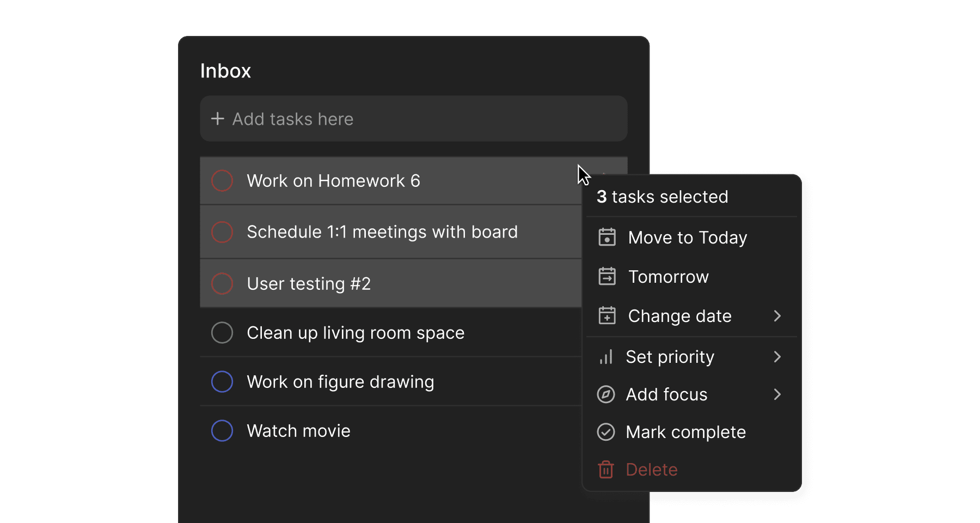Click the Add focus compass icon

pos(606,394)
